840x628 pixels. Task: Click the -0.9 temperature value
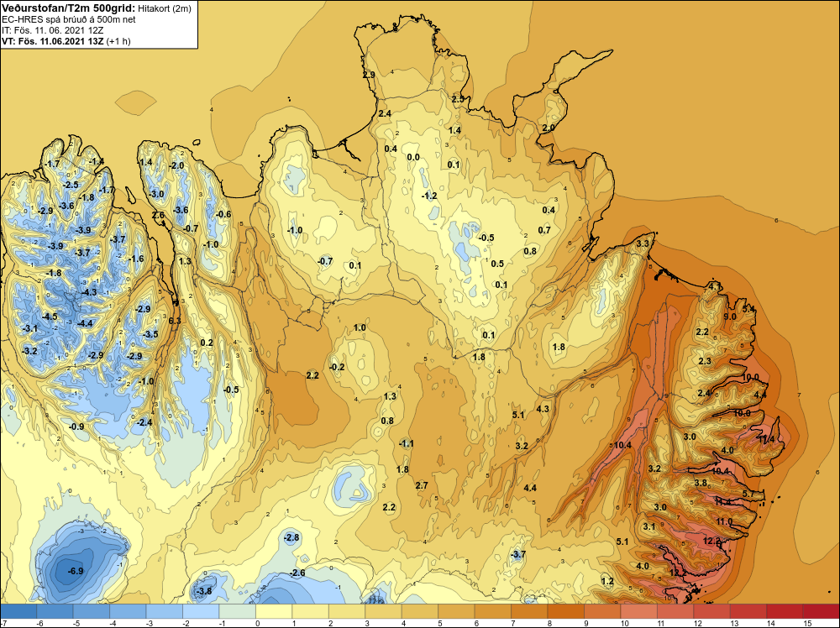[x=76, y=427]
